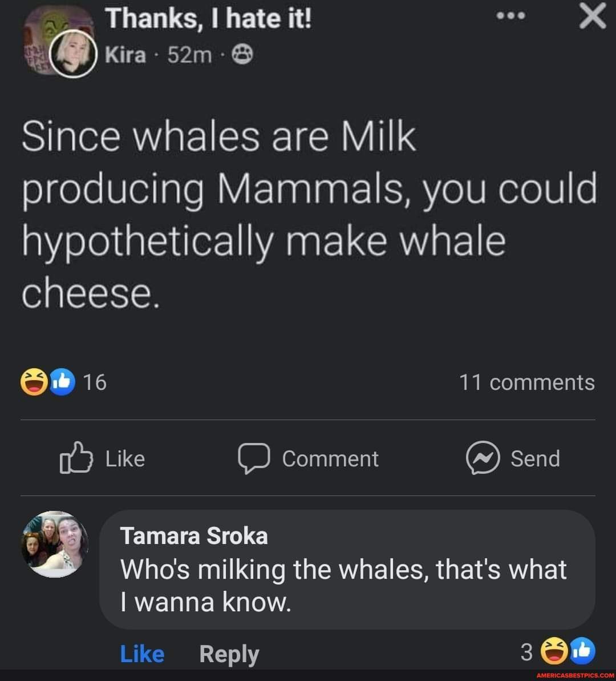Click the Send paper-plane icon
The width and height of the screenshot is (616, 681).
(481, 458)
